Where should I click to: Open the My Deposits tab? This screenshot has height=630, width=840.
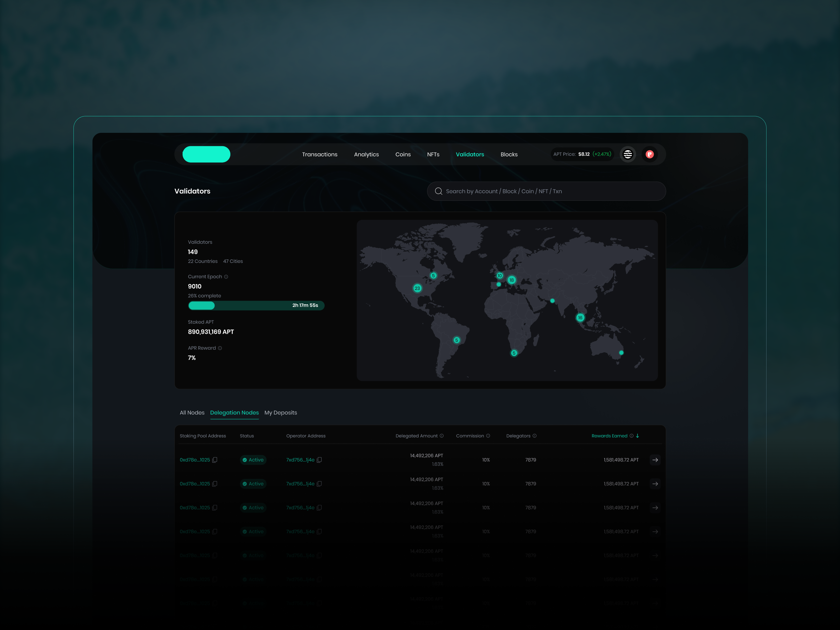click(281, 412)
